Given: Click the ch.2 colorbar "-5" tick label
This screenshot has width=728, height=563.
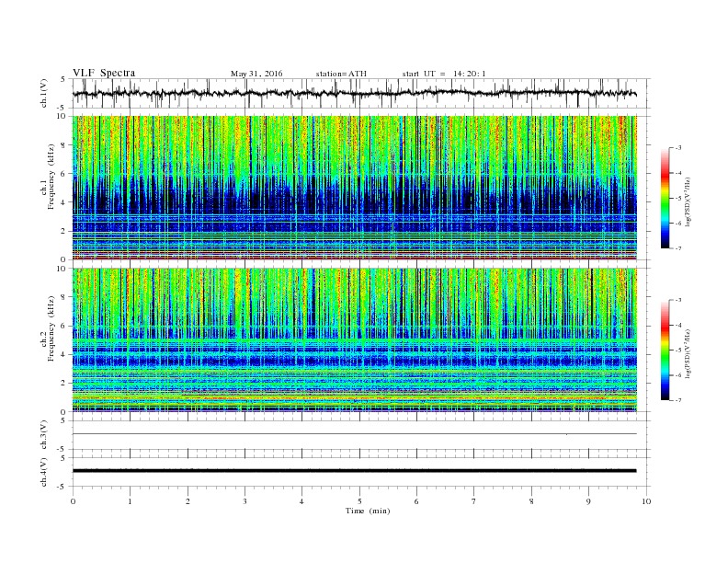Looking at the screenshot, I should click(677, 350).
